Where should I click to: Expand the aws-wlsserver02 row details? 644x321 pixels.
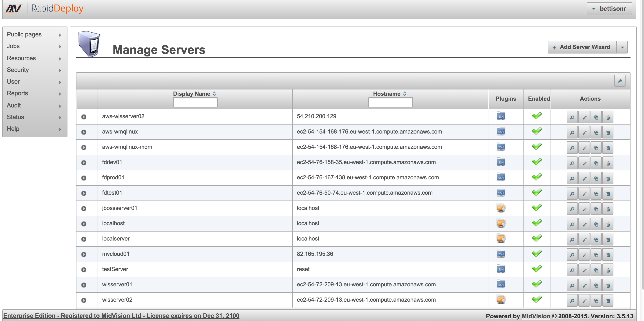tap(84, 117)
